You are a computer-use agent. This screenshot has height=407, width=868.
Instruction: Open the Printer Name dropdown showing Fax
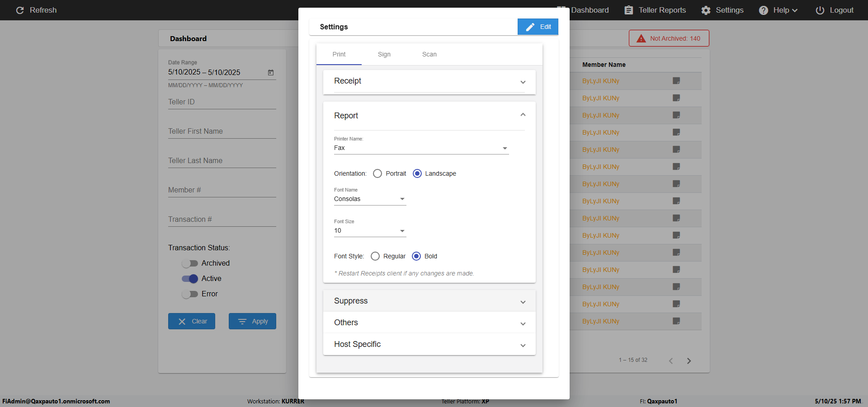(421, 148)
